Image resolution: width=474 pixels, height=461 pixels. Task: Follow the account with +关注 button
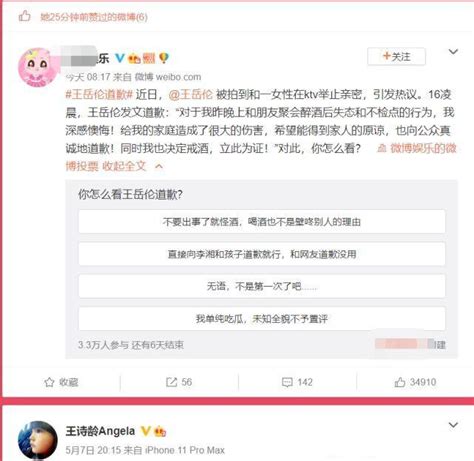click(x=396, y=57)
